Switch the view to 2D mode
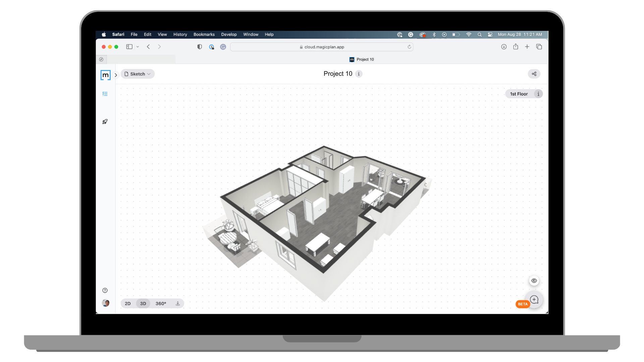The image size is (644, 362). [x=128, y=303]
